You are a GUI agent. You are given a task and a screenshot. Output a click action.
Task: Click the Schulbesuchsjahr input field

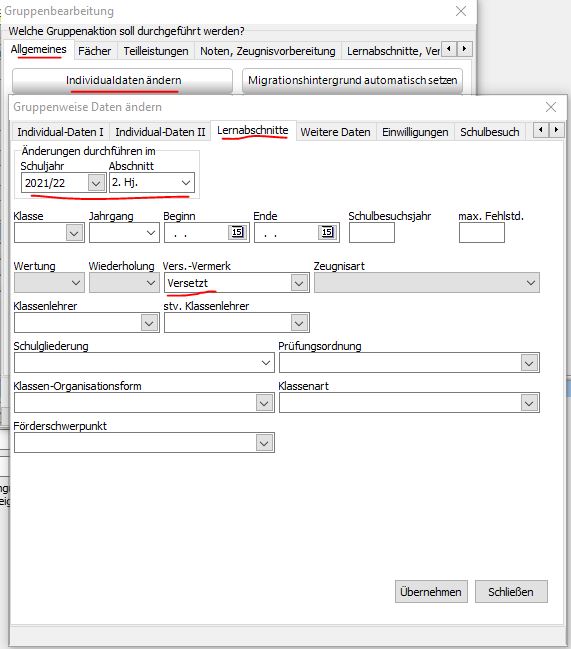[x=372, y=233]
